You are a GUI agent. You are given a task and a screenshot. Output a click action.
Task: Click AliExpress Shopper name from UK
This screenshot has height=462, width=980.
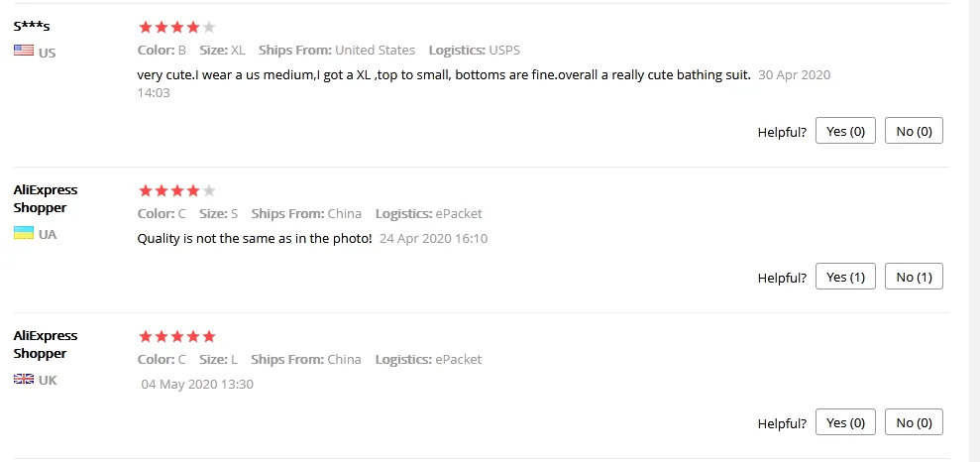(x=45, y=344)
